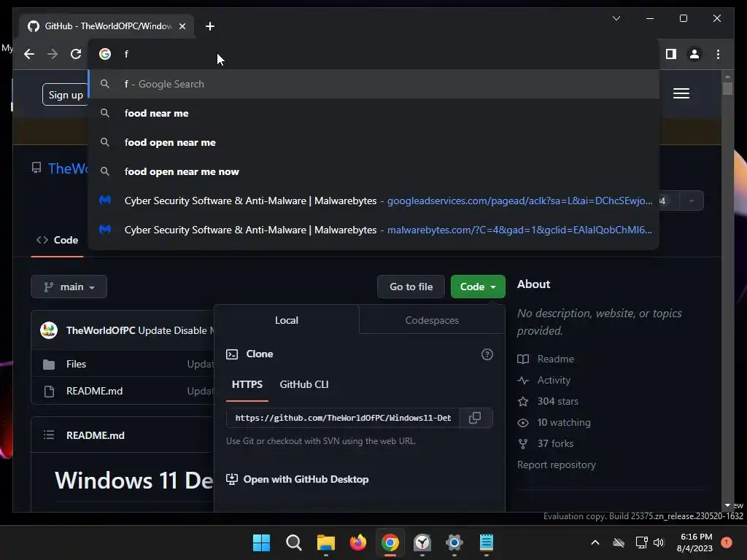Click the clone help question-mark icon
Image resolution: width=747 pixels, height=560 pixels.
coord(487,354)
